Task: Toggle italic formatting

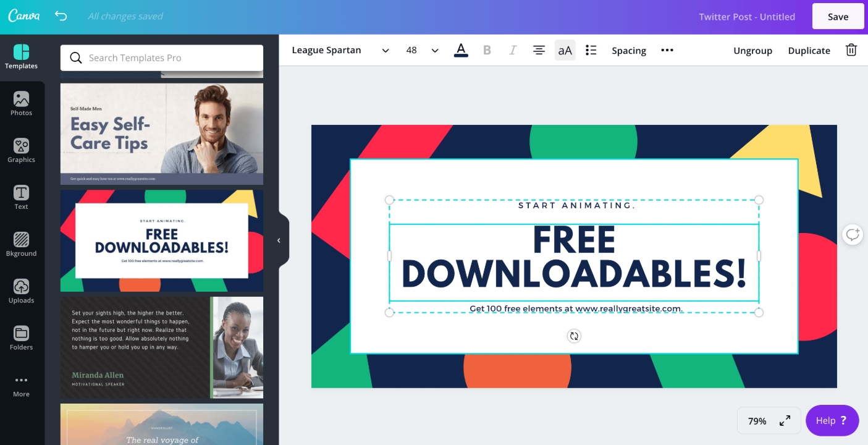Action: pyautogui.click(x=513, y=50)
